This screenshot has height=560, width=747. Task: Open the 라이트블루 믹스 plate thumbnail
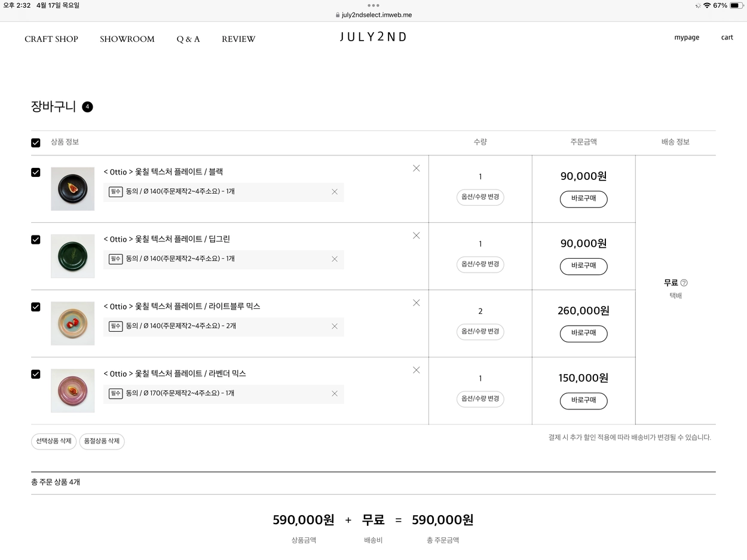tap(73, 323)
